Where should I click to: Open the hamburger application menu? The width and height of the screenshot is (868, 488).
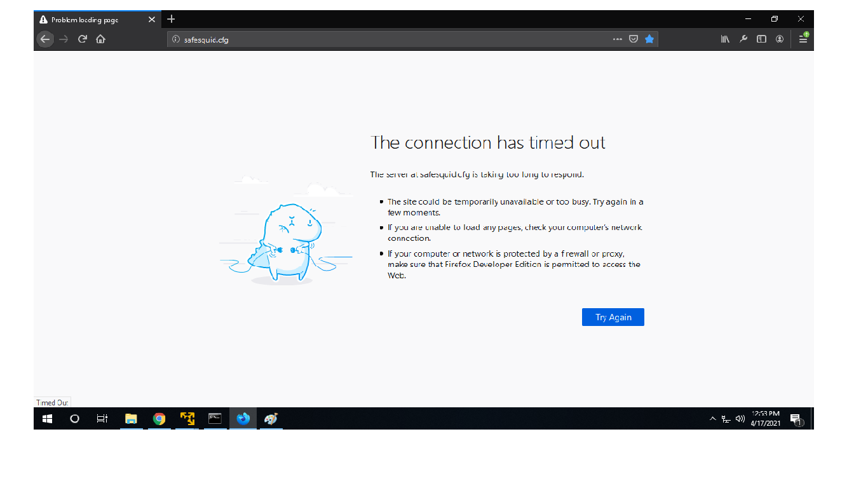click(803, 39)
